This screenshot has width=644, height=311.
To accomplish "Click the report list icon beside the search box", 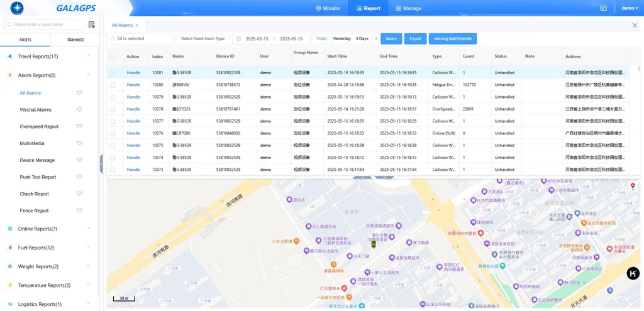I will tap(92, 25).
